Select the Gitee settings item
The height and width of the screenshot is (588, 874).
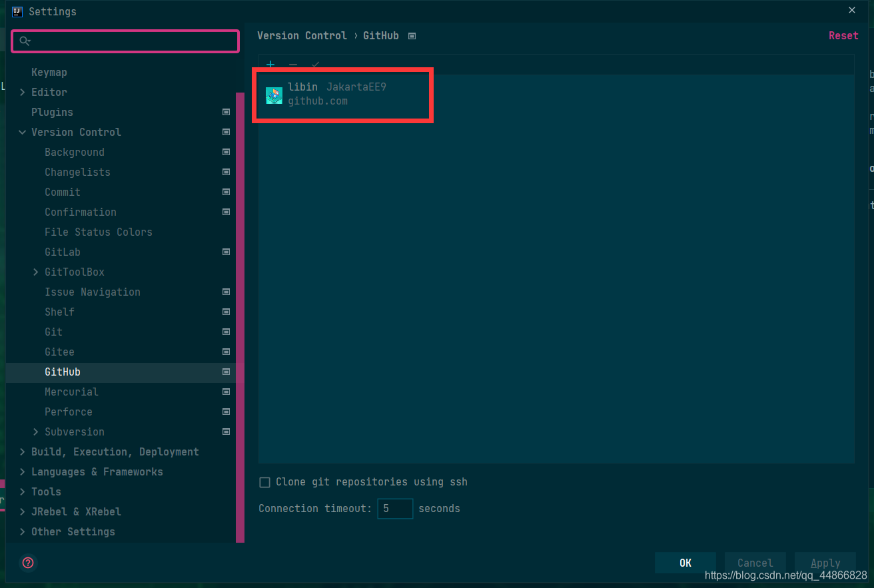pos(59,352)
